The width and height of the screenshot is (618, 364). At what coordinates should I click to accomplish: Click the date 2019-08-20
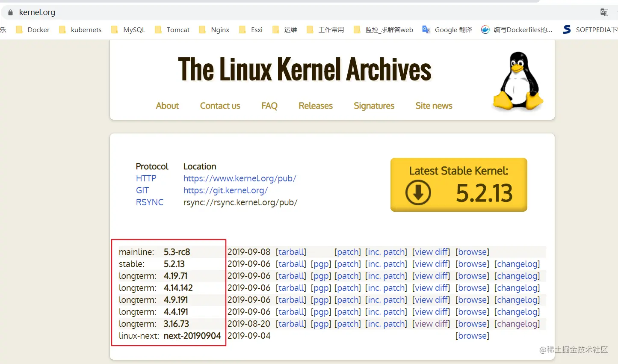pyautogui.click(x=249, y=324)
